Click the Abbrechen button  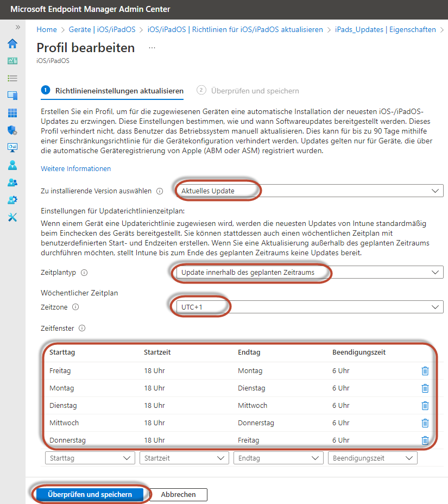[178, 495]
